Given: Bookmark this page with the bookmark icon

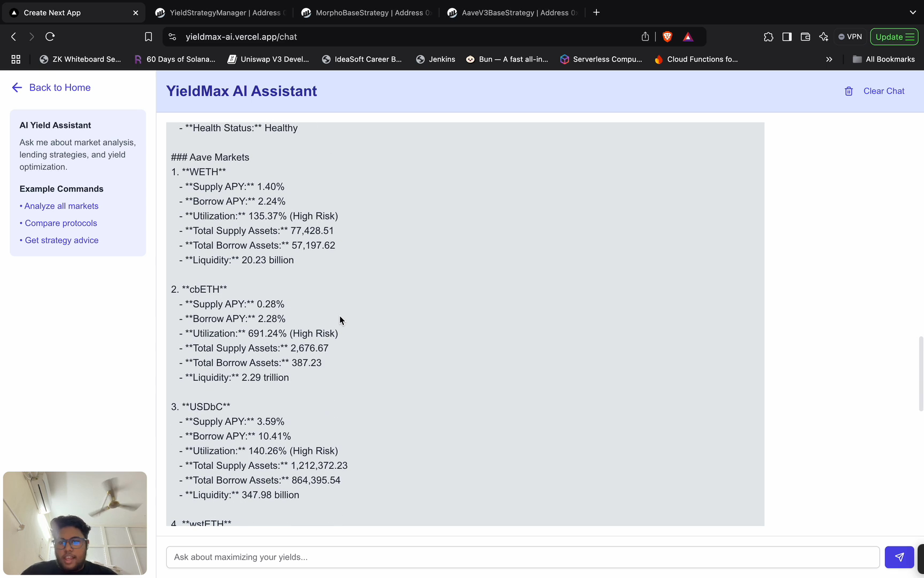Looking at the screenshot, I should [x=148, y=37].
